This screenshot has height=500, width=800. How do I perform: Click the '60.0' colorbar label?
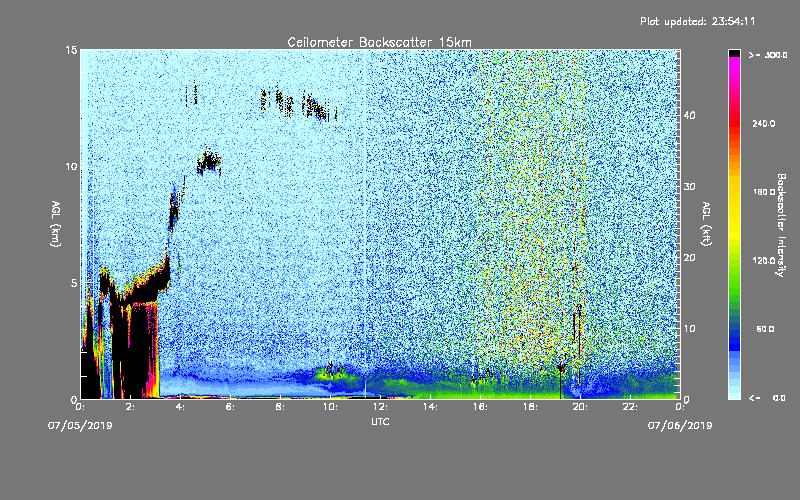tap(765, 329)
